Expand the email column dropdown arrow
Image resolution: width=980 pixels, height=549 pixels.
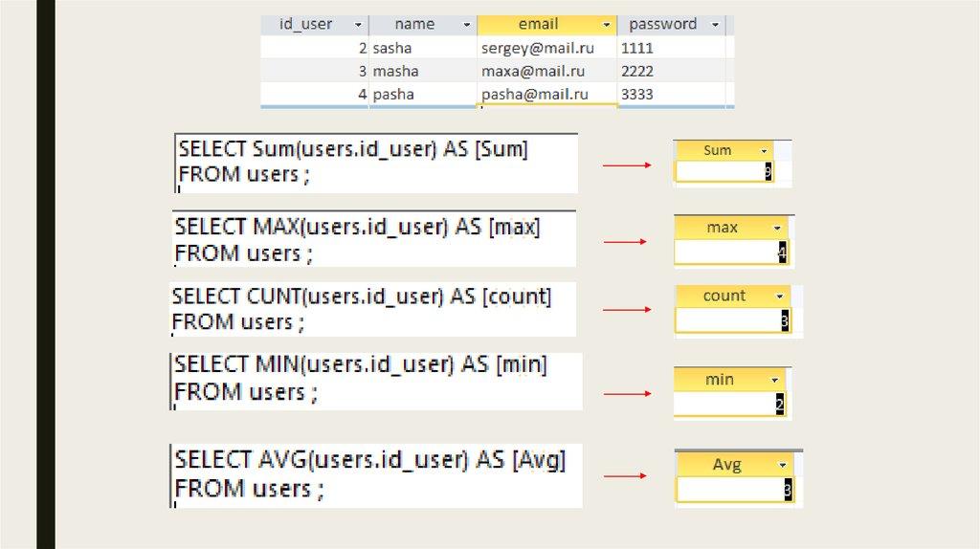tap(607, 25)
